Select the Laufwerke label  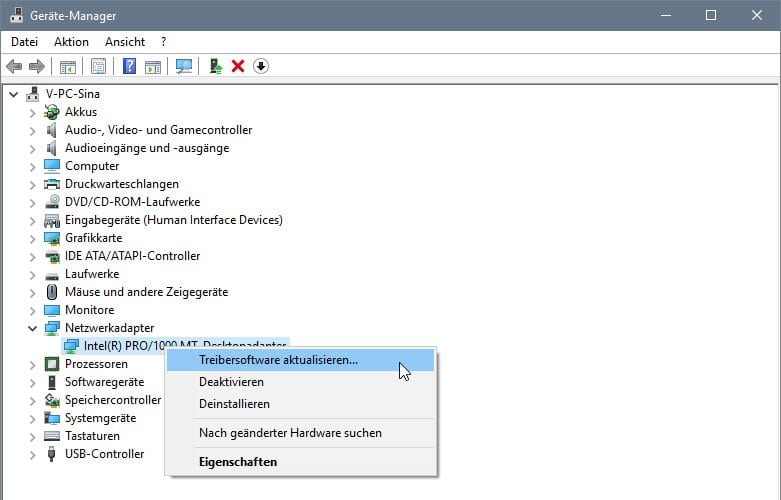92,274
